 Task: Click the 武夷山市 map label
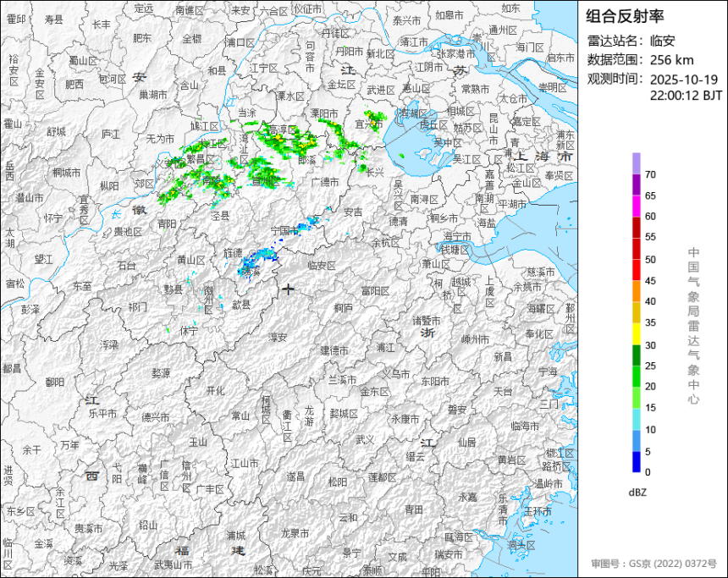point(174,565)
